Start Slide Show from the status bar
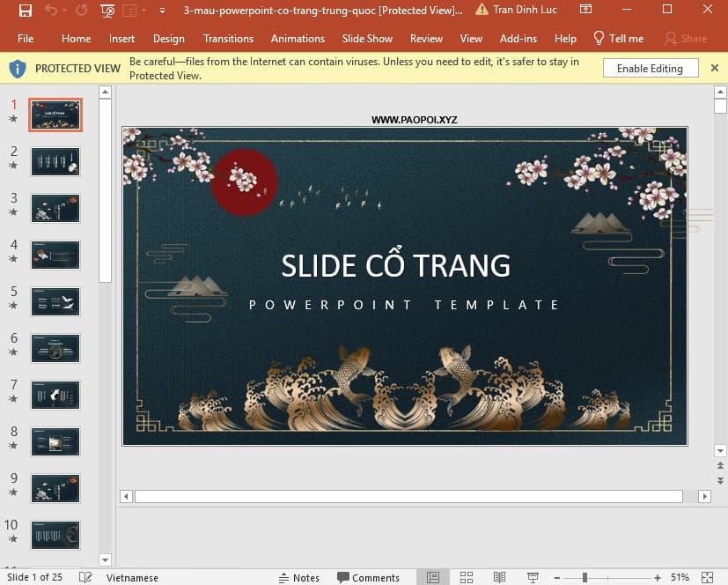 click(533, 577)
